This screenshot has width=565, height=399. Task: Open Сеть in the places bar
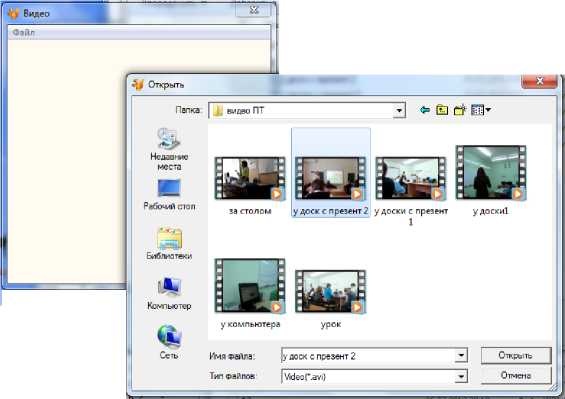[169, 342]
